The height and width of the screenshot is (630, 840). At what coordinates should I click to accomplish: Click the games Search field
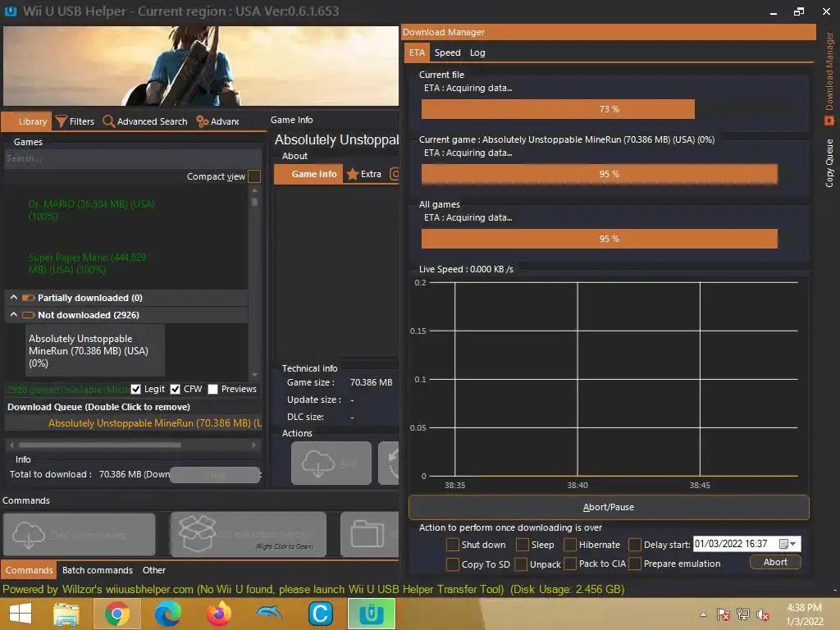tap(133, 158)
